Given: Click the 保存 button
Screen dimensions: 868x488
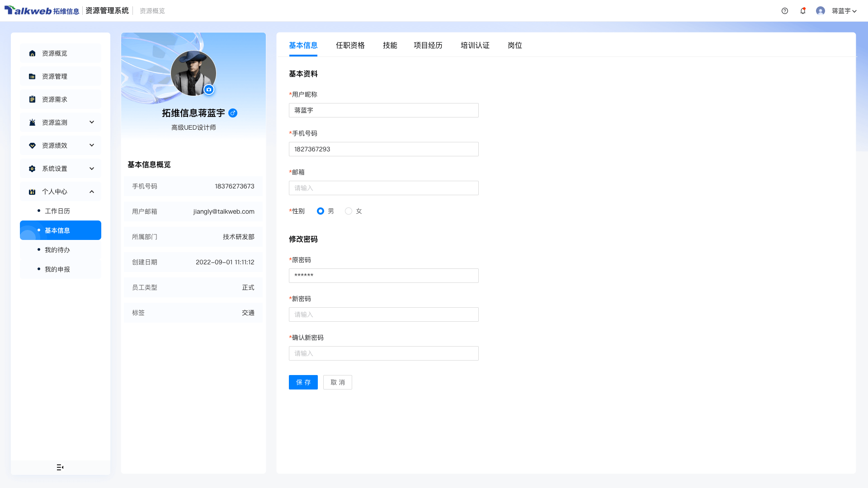Looking at the screenshot, I should [x=303, y=382].
